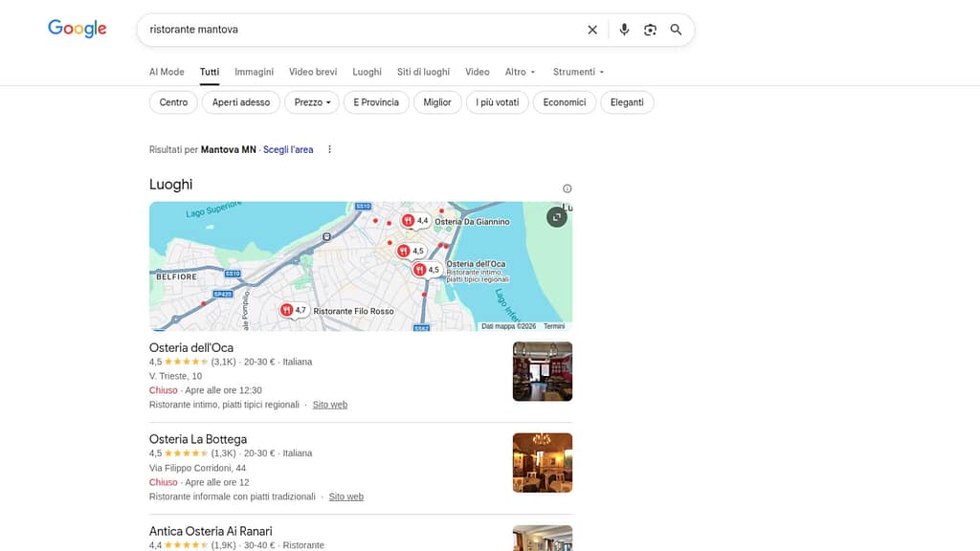Select the Eleganti filter chip
The image size is (980, 551).
(x=627, y=102)
